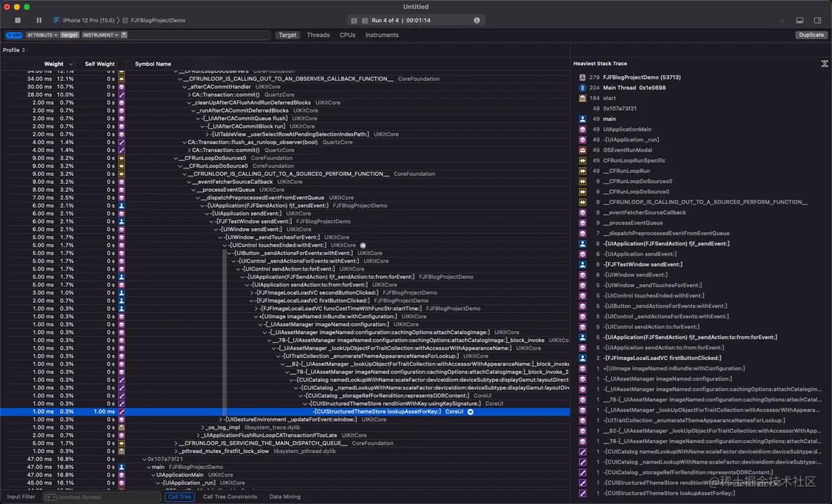Select the __processEventQueue call tree row
The height and width of the screenshot is (504, 832).
[285, 190]
